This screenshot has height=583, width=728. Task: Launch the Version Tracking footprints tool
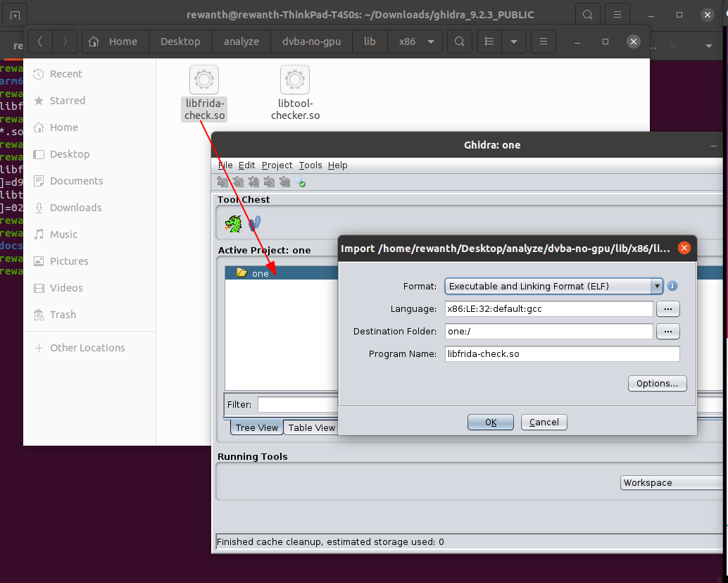pos(254,224)
